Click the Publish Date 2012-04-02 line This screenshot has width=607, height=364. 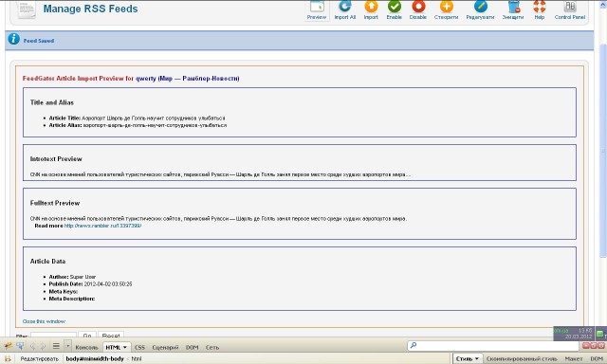91,284
